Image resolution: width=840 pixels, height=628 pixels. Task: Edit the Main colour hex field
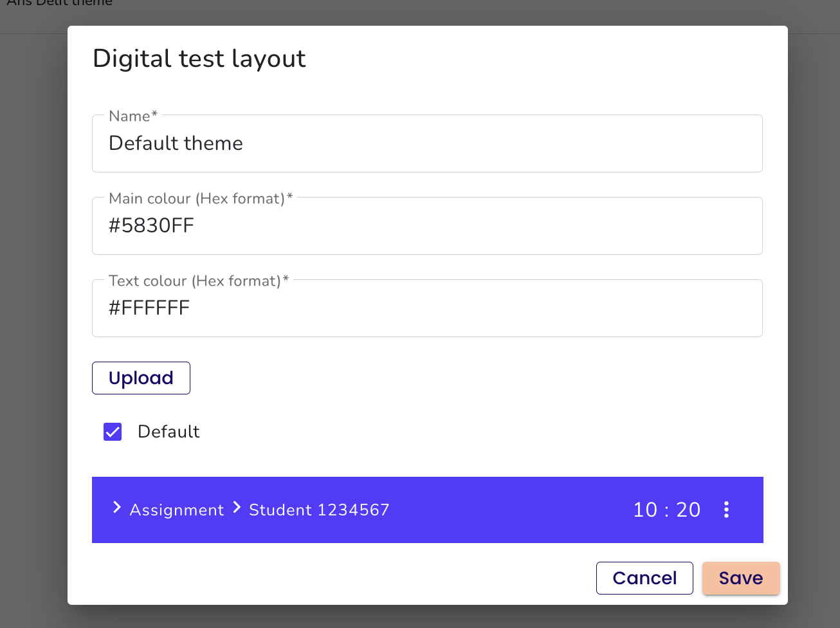427,226
